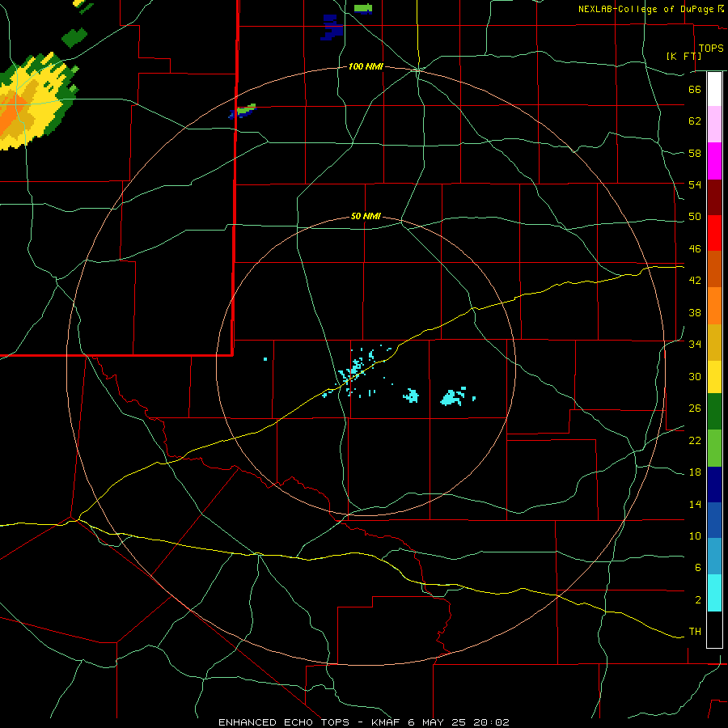Click the legend value 38
This screenshot has height=728, width=728.
[x=695, y=313]
